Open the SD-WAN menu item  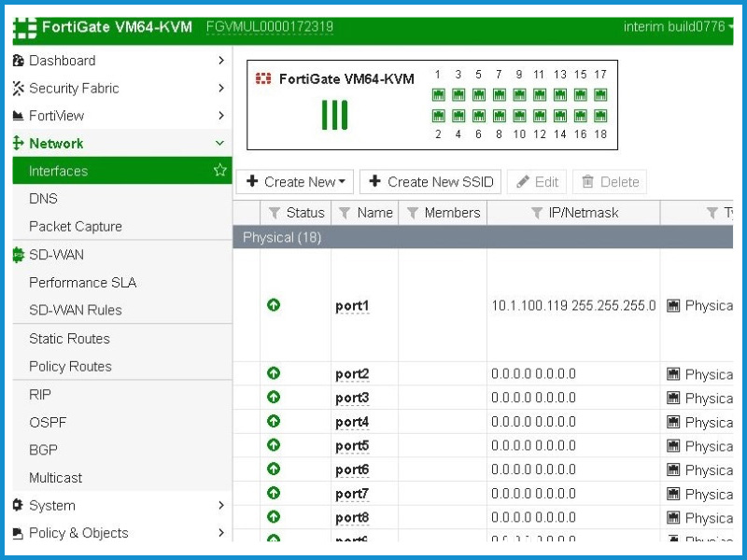click(x=56, y=255)
